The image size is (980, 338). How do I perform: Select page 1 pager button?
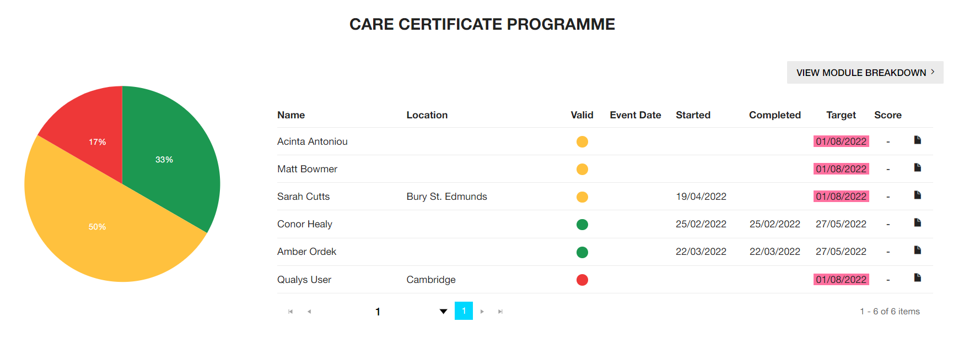[x=464, y=311]
